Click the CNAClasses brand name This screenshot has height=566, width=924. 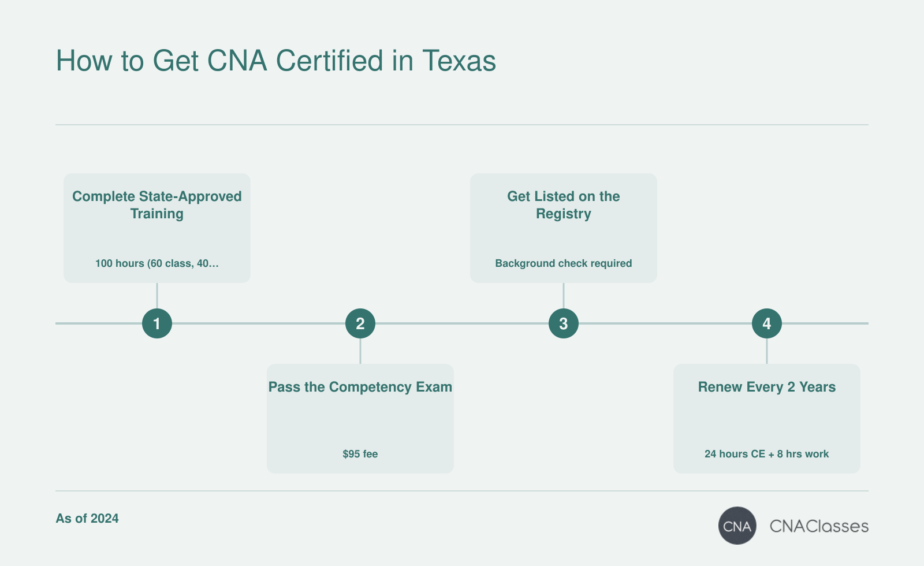(x=819, y=526)
